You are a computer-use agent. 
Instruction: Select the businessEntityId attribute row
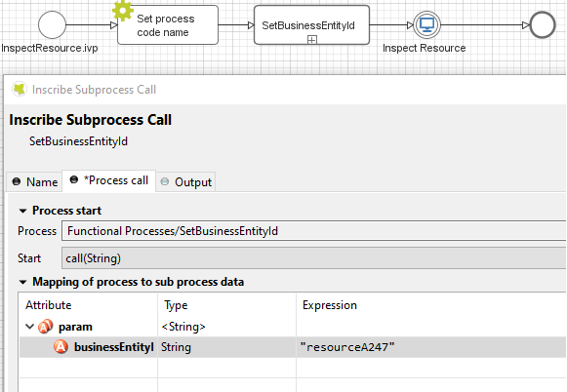pos(293,347)
